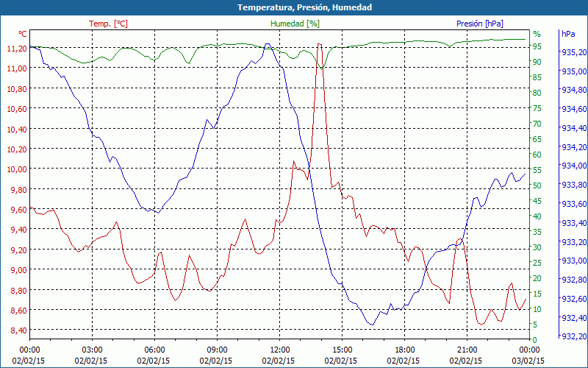Image resolution: width=588 pixels, height=368 pixels.
Task: Pick the '21:00' time axis label
Action: [467, 350]
